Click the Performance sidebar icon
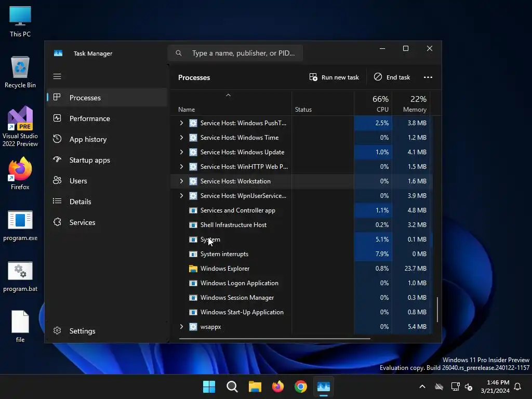Viewport: 532px width, 399px height. pos(57,118)
